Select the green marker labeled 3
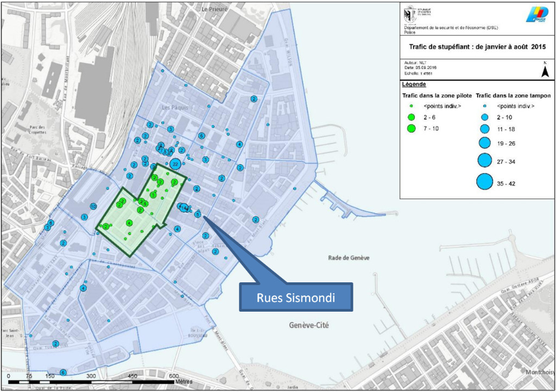The image size is (556, 392). pyautogui.click(x=154, y=194)
